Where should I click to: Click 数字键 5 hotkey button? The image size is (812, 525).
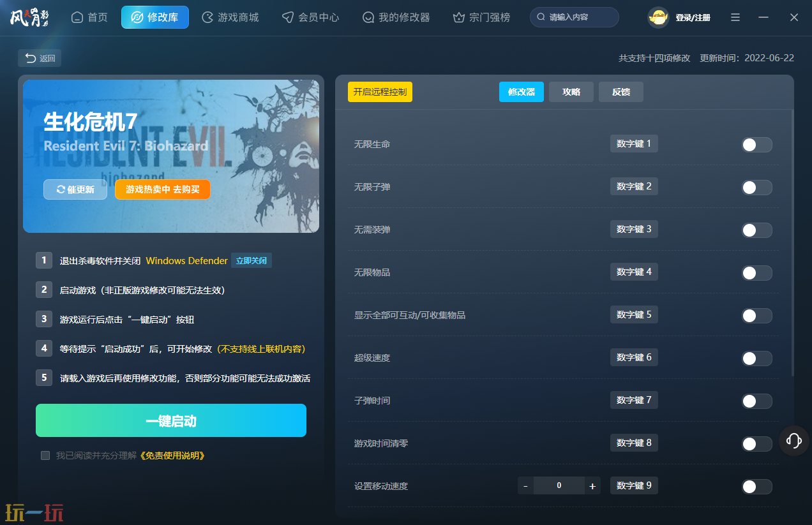tap(634, 314)
